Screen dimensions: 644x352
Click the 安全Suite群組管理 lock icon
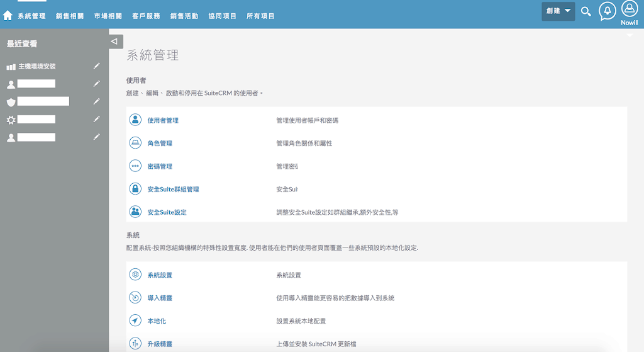pos(135,189)
